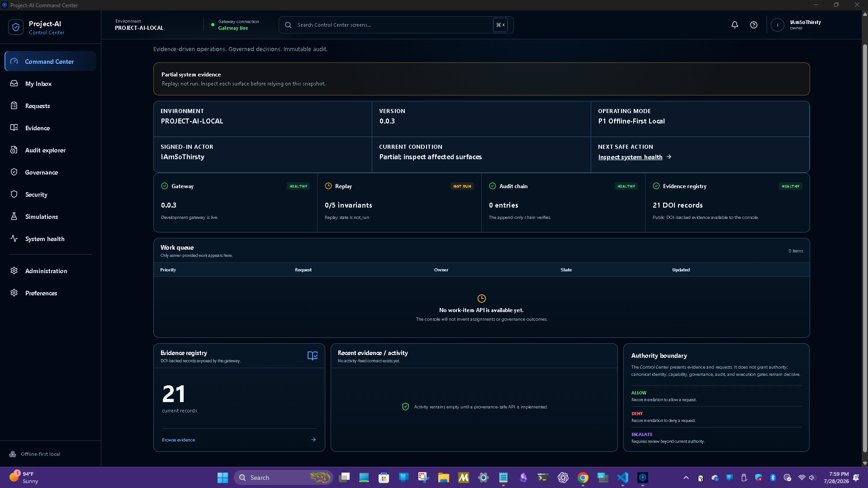Click the Offline-first local status icon
The image size is (868, 488).
13,454
